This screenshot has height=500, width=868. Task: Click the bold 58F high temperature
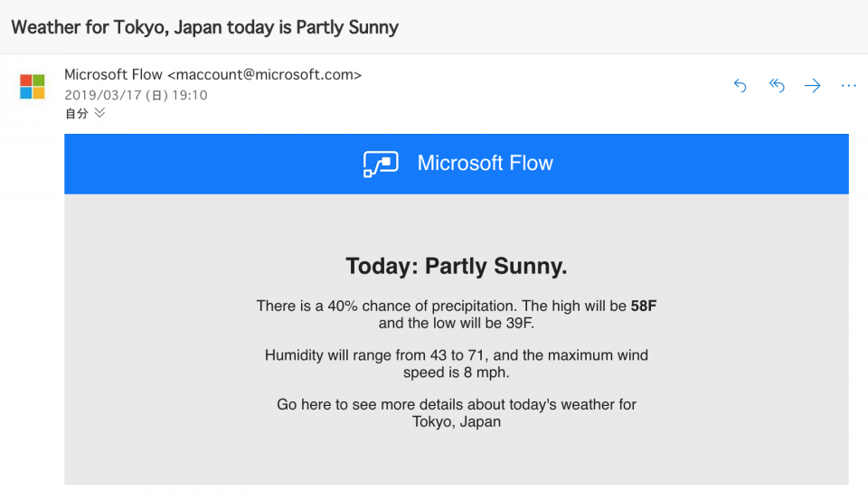point(644,306)
